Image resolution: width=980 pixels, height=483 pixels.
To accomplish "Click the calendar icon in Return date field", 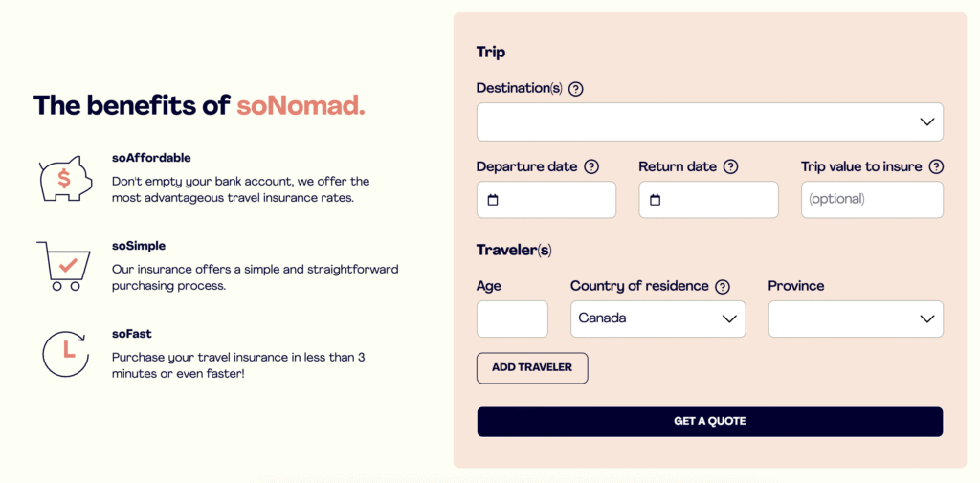I will (656, 200).
